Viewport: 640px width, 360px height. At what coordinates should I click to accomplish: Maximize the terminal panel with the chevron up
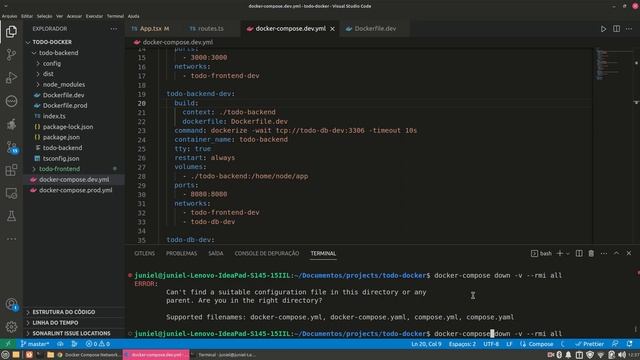pyautogui.click(x=616, y=253)
